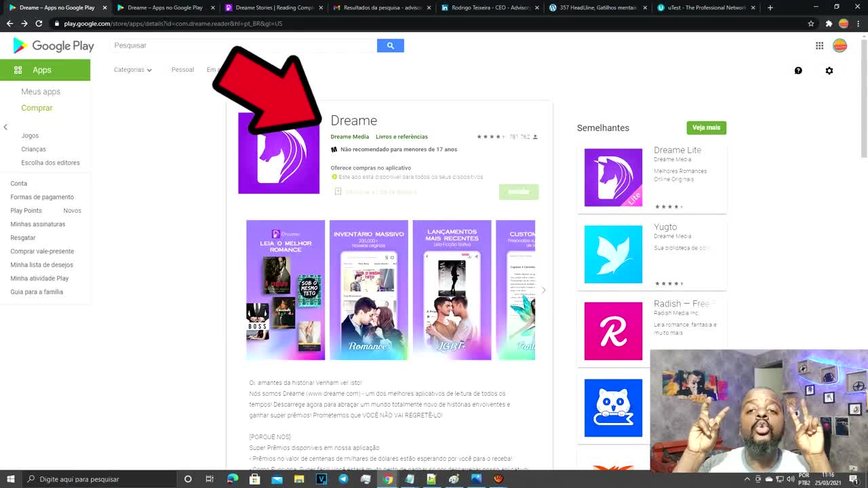Open the Google apps grid icon
This screenshot has height=488, width=868.
coord(819,45)
